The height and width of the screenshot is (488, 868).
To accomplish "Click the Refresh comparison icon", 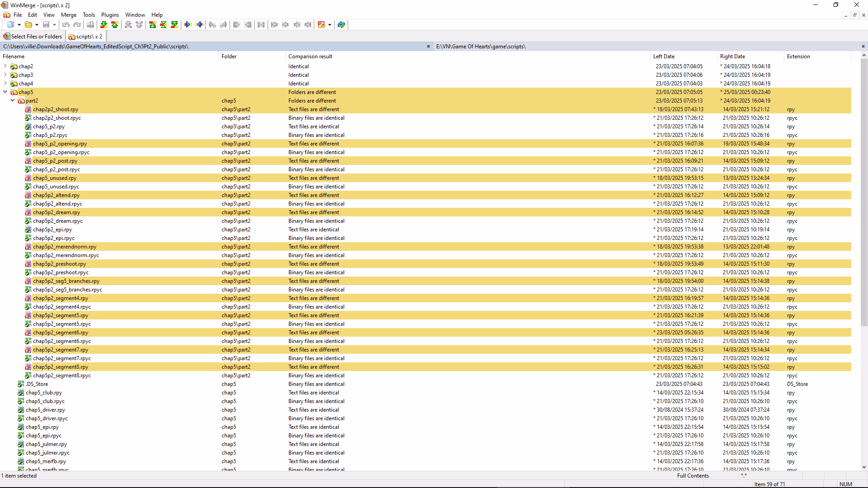I will (x=341, y=25).
